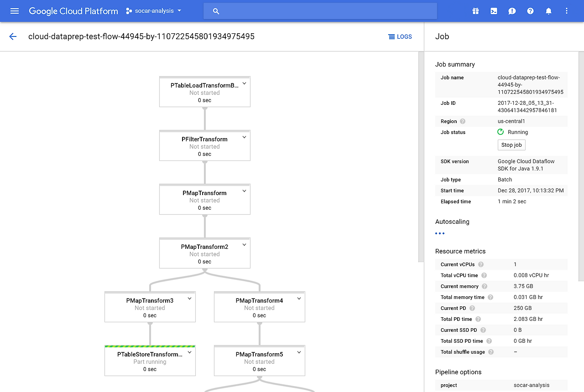Open the free trial gift icon
Viewport: 584px width, 392px height.
click(475, 11)
